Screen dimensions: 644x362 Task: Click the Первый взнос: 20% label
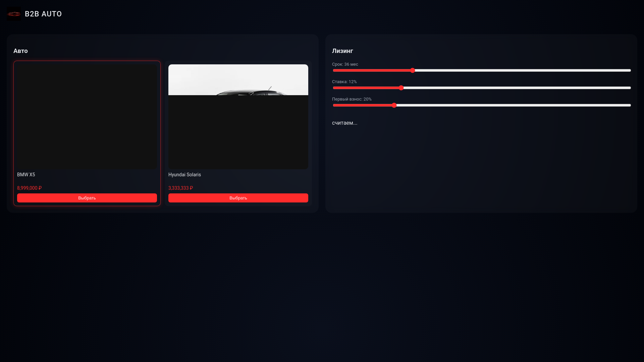point(352,99)
